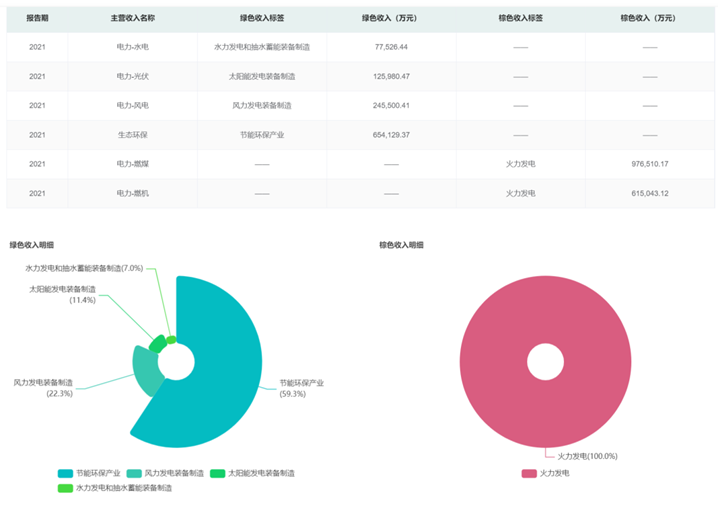Viewport: 718px width, 506px height.
Task: Click 火力发电 in the 电力-燃煤 row
Action: tap(521, 164)
